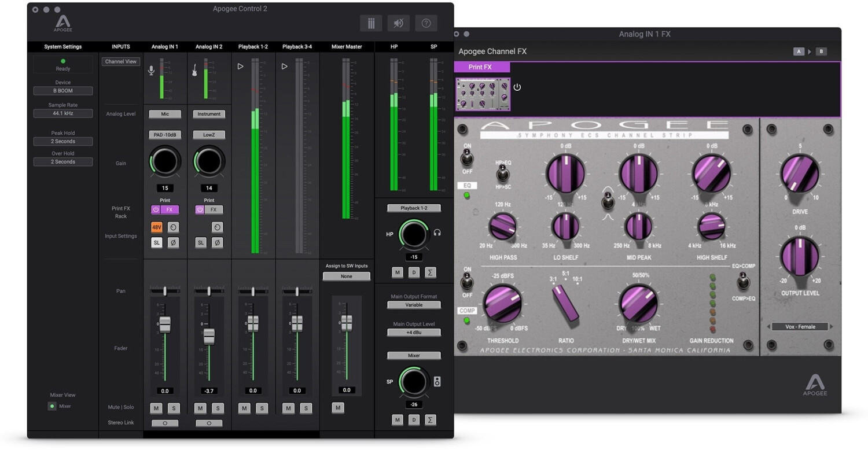The height and width of the screenshot is (450, 868).
Task: Open the mixer levels icon in toolbar
Action: click(x=371, y=23)
